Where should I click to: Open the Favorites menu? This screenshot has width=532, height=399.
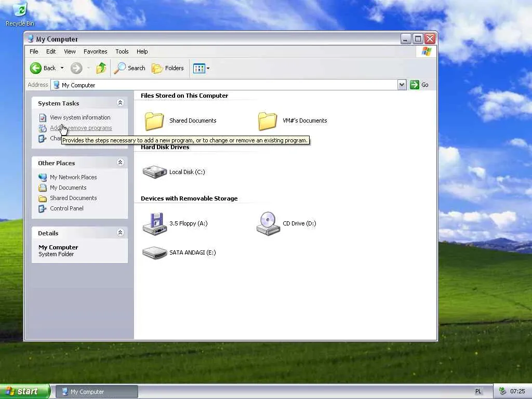click(x=96, y=51)
